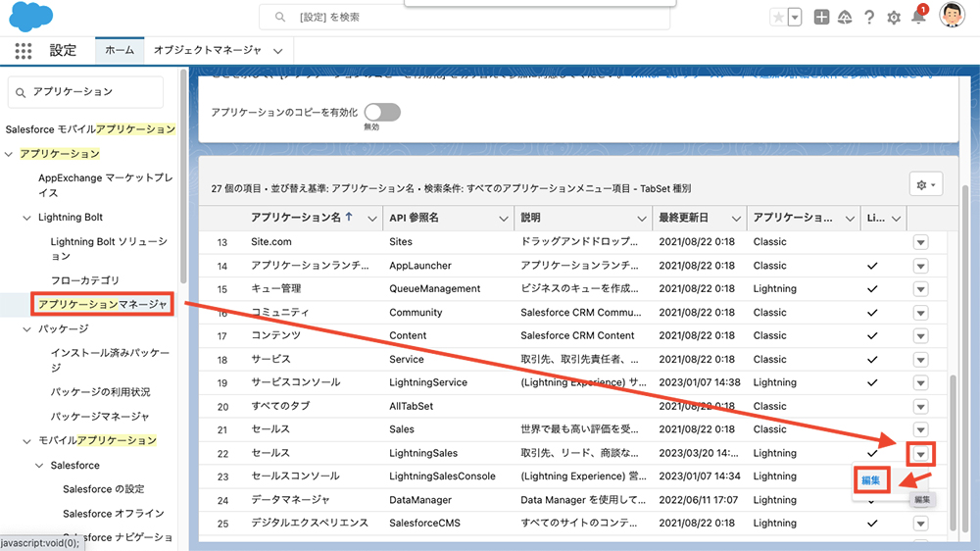Open the App Launcher grid icon
The image size is (980, 551).
point(24,51)
